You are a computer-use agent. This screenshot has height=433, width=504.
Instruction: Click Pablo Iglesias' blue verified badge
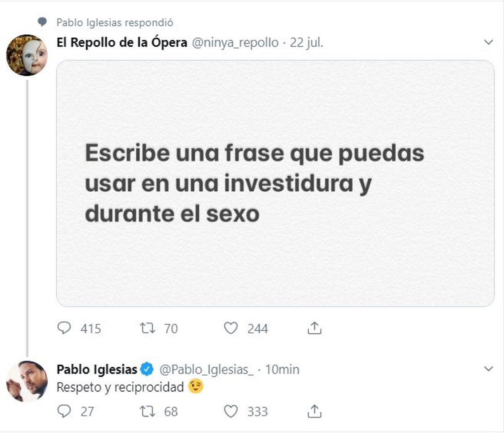click(x=147, y=369)
